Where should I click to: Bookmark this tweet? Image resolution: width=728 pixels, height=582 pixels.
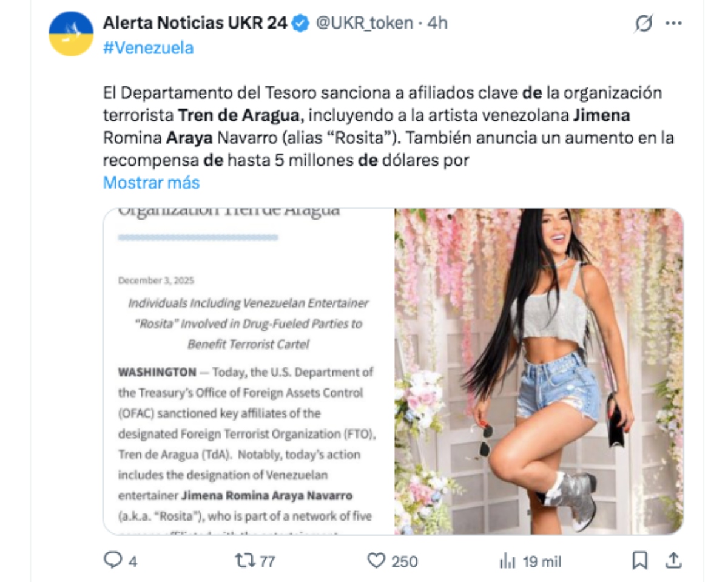point(639,560)
